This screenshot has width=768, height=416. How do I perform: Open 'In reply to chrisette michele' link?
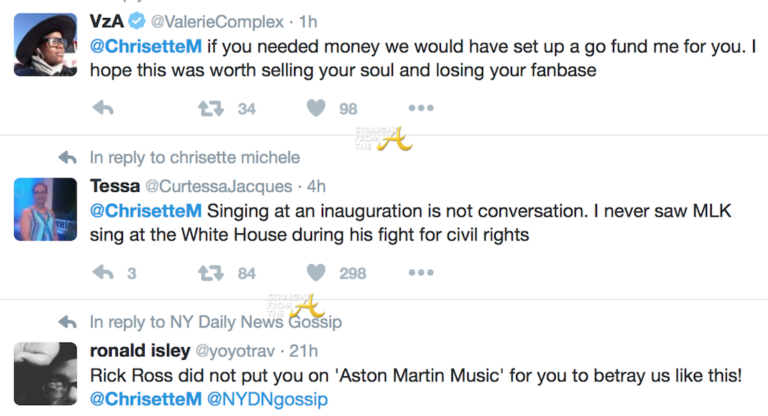click(194, 158)
